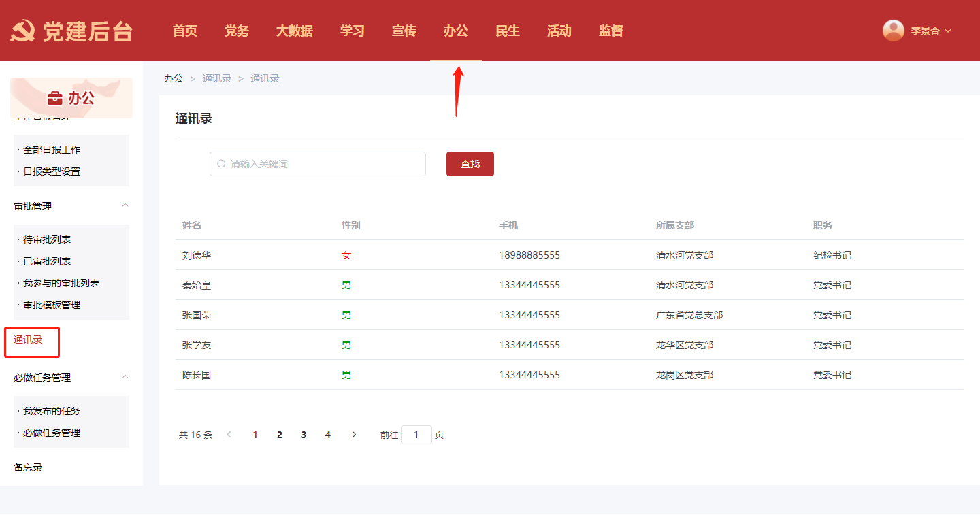Click the search magnifier icon
Viewport: 980px width, 515px height.
pyautogui.click(x=221, y=164)
